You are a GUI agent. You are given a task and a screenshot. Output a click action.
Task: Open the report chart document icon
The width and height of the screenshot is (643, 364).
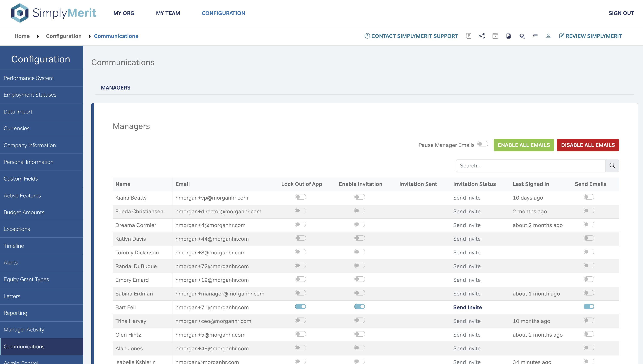click(x=508, y=36)
